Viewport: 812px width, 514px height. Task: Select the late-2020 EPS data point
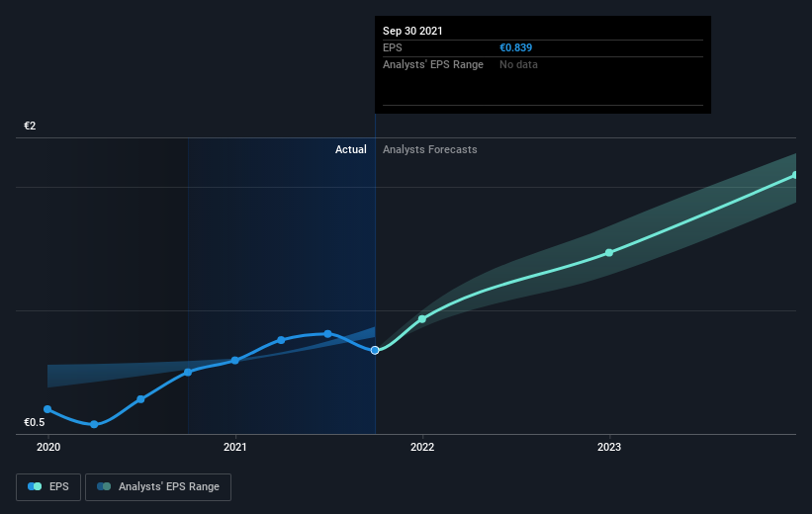point(188,373)
